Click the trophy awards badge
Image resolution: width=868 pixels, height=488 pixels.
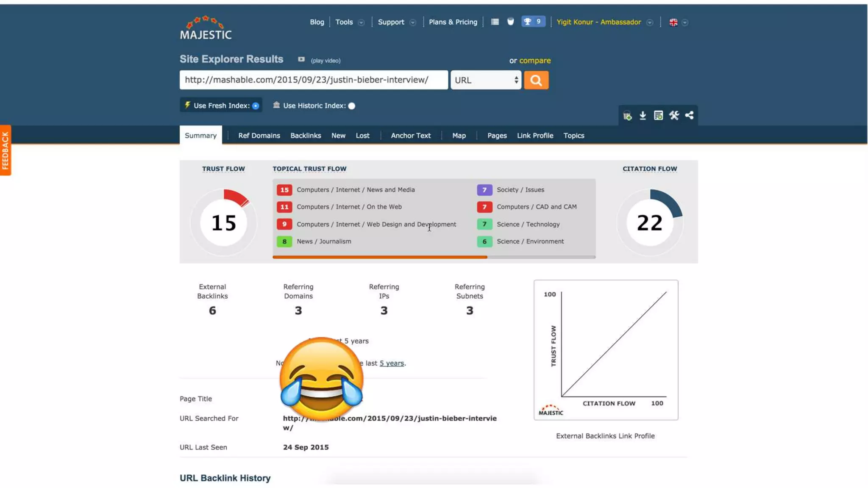click(x=533, y=22)
